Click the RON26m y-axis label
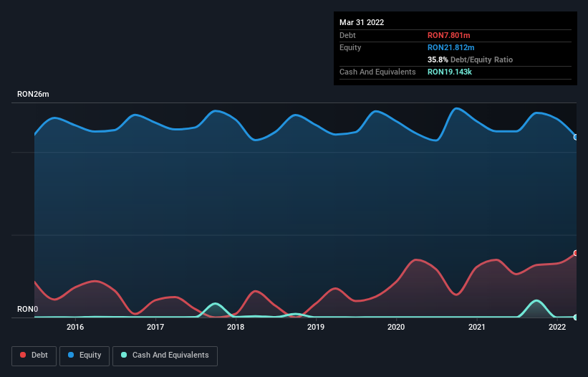The image size is (588, 377). point(33,94)
